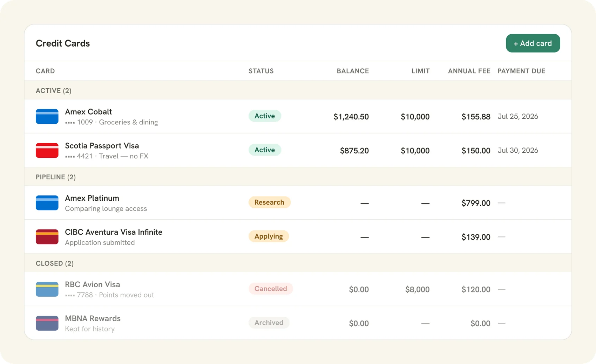Open the MBNA Rewards card name
Screen dimensions: 596x364
93,318
